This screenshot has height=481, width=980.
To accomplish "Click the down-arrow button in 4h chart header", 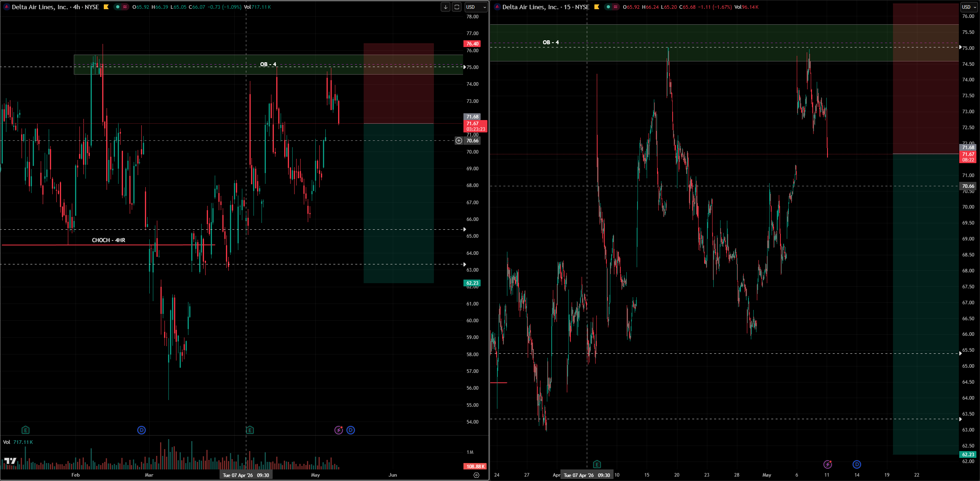I will point(445,7).
